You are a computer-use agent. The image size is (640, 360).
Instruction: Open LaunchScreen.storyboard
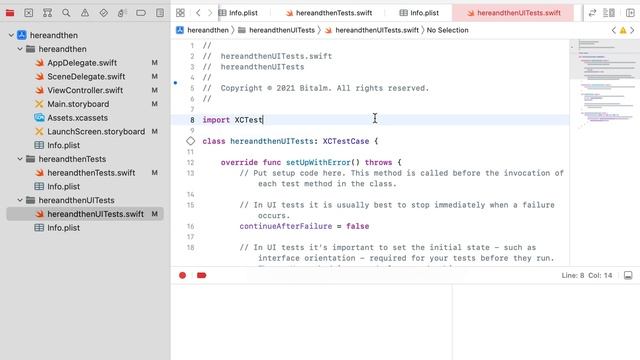coord(96,132)
